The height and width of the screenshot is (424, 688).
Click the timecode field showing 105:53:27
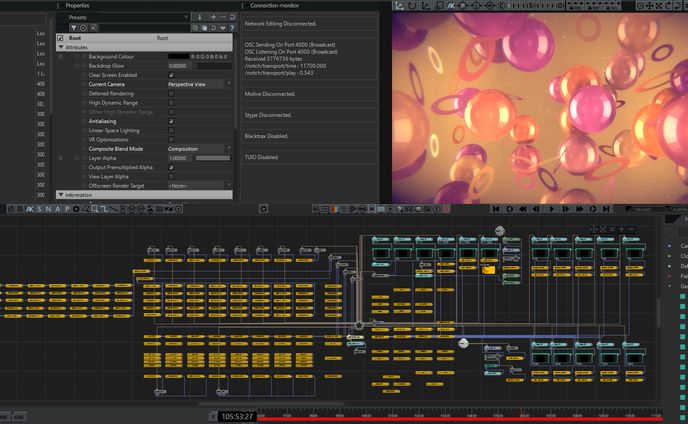(237, 416)
